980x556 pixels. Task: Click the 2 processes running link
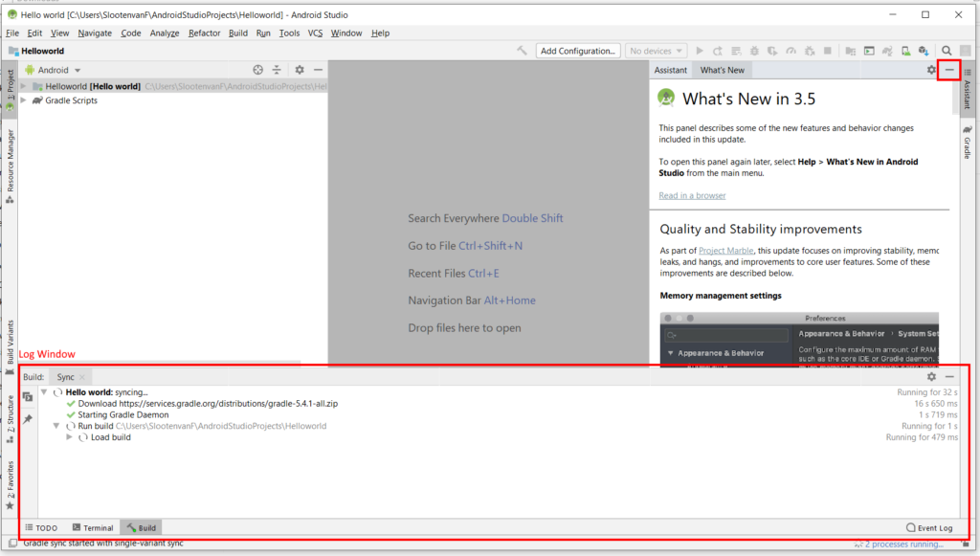pyautogui.click(x=903, y=545)
